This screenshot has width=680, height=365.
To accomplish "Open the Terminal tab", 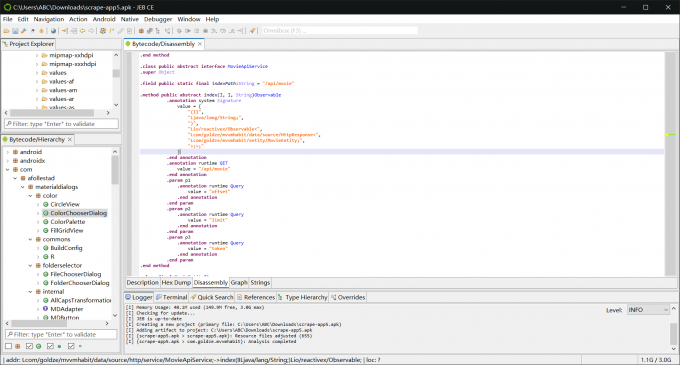I will point(171,297).
